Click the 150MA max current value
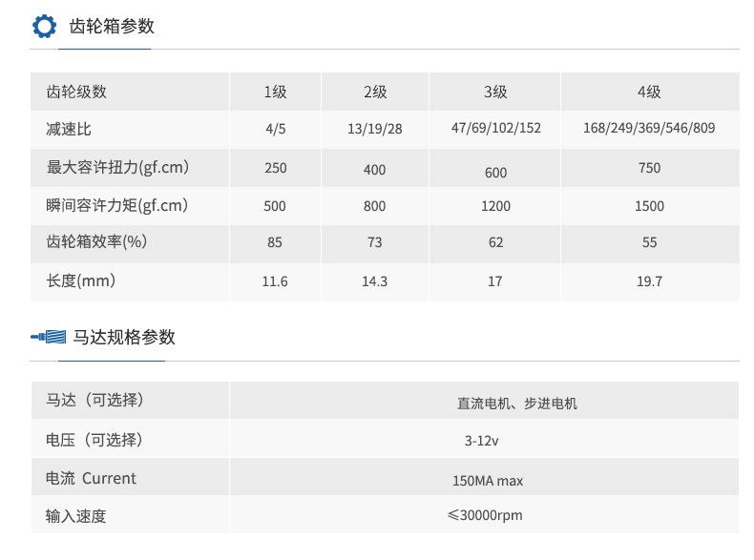The width and height of the screenshot is (754, 560). coord(487,481)
